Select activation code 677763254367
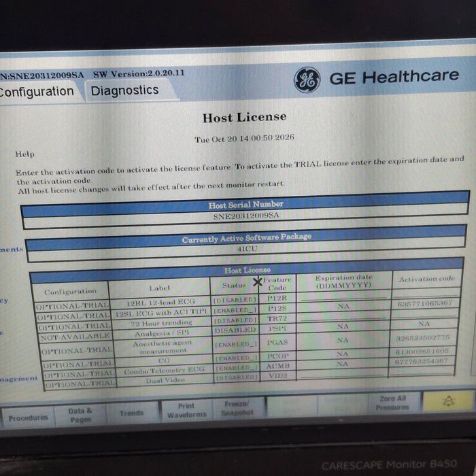Viewport: 476px width, 476px height. [x=422, y=361]
